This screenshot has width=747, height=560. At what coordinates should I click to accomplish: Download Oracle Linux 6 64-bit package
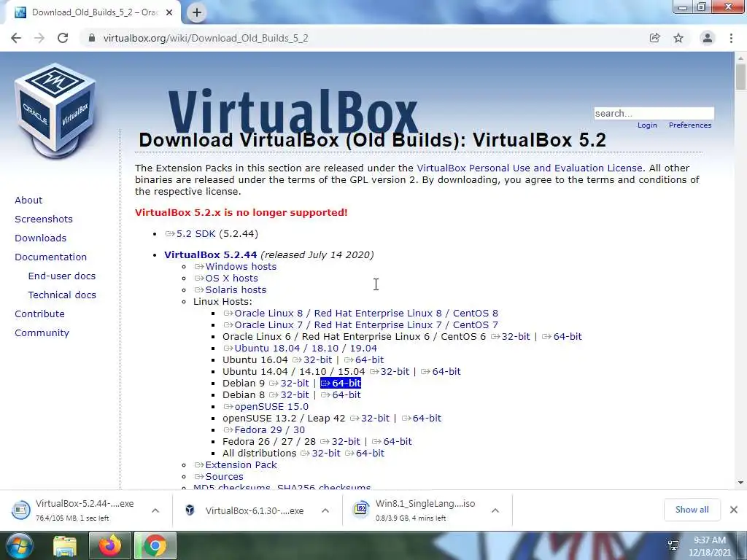562,337
